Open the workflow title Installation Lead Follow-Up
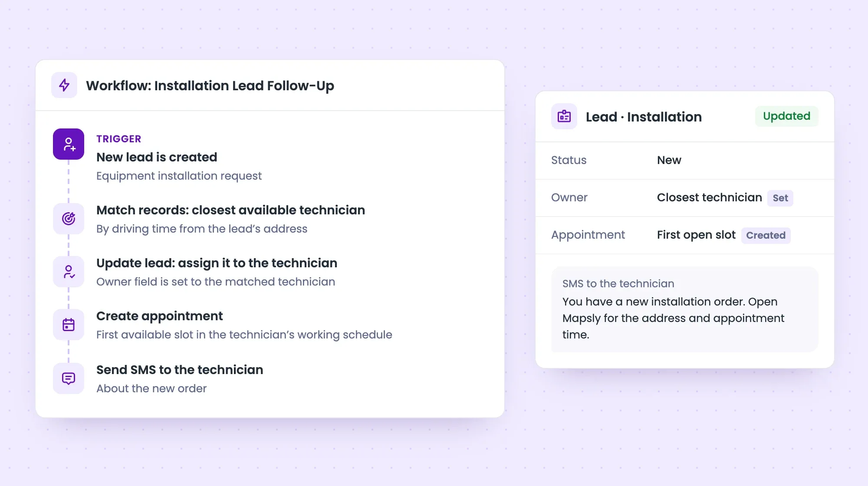 pos(210,86)
